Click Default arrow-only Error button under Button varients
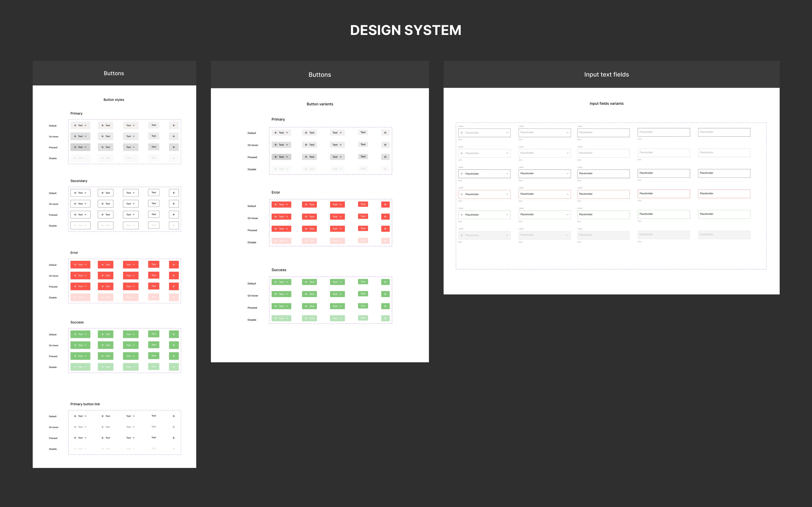This screenshot has width=812, height=507. point(385,204)
